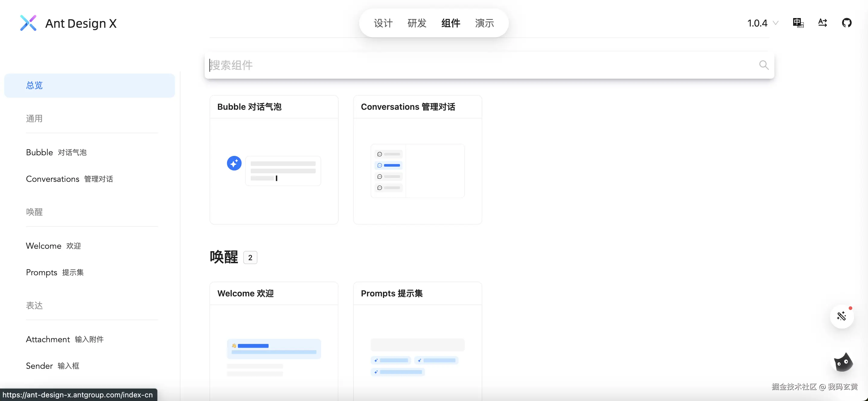This screenshot has height=401, width=868.
Task: Click the Ant Design X logo
Action: (x=28, y=23)
